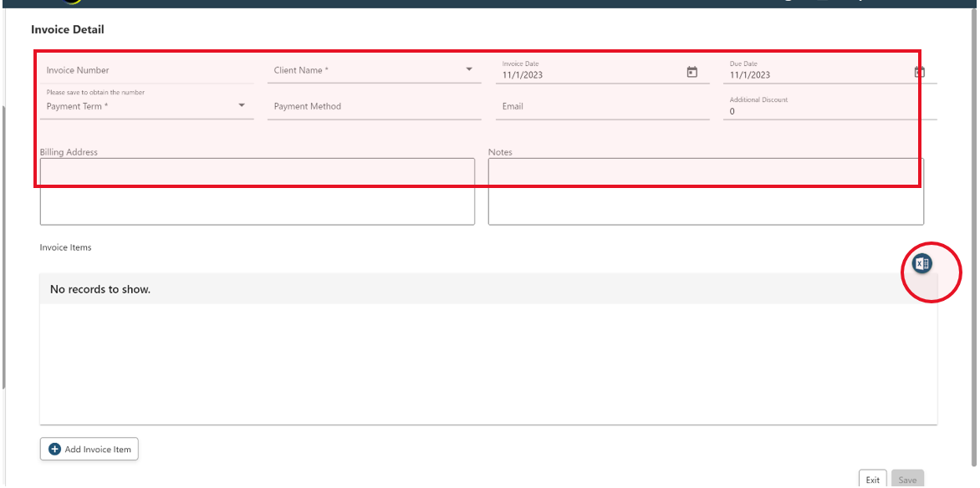This screenshot has width=980, height=488.
Task: Click the plus icon on Add Invoice Item
Action: click(x=54, y=449)
